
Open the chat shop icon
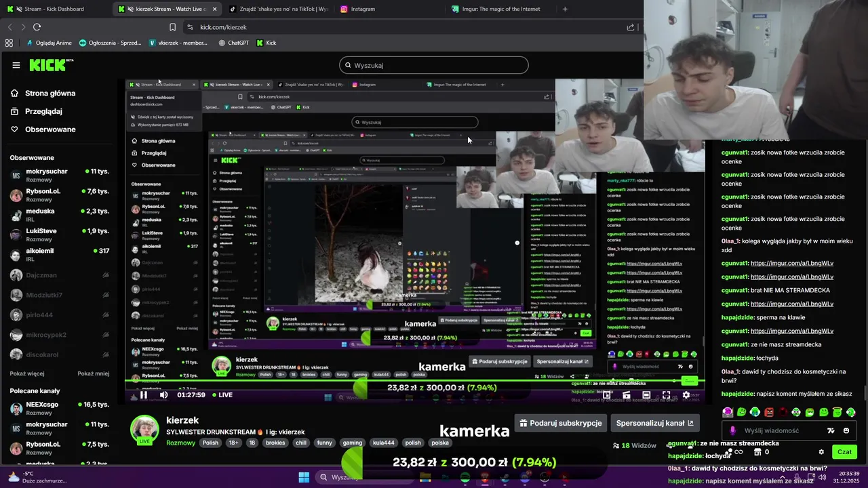click(758, 452)
